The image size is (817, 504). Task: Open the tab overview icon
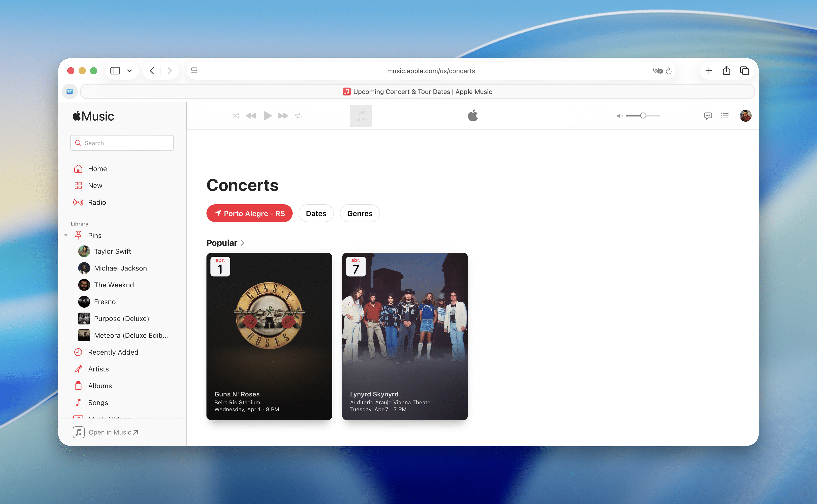pyautogui.click(x=744, y=71)
